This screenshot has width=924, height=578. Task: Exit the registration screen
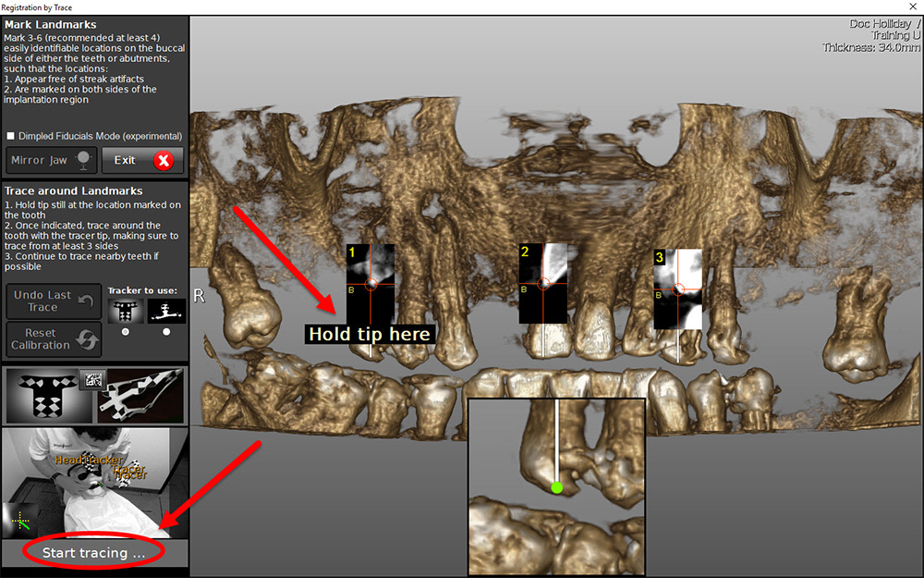(x=143, y=160)
